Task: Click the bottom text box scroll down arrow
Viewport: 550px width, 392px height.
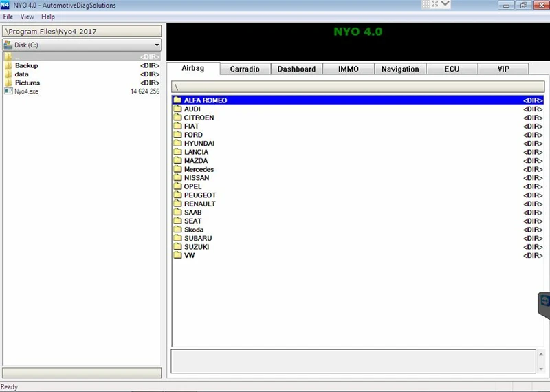Action: [541, 369]
